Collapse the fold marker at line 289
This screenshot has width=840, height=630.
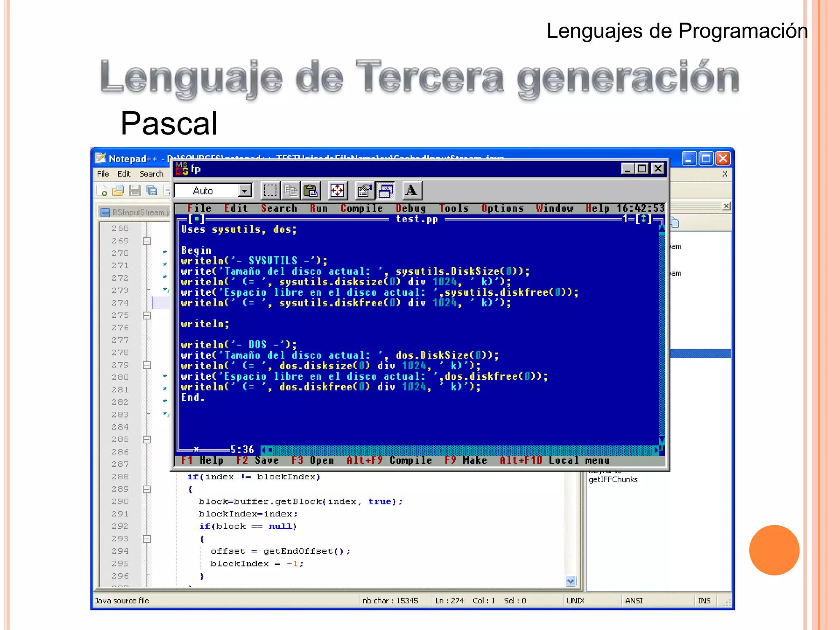tap(147, 489)
